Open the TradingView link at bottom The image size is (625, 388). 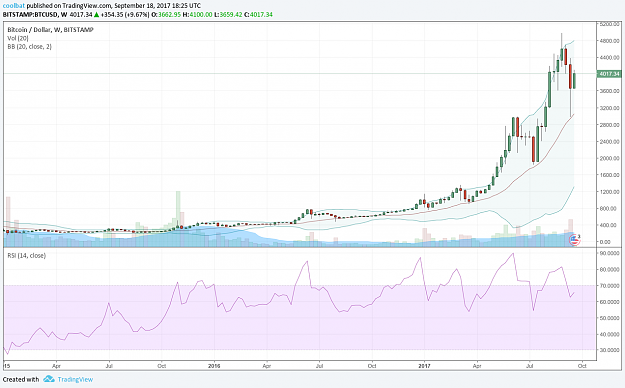tap(75, 379)
